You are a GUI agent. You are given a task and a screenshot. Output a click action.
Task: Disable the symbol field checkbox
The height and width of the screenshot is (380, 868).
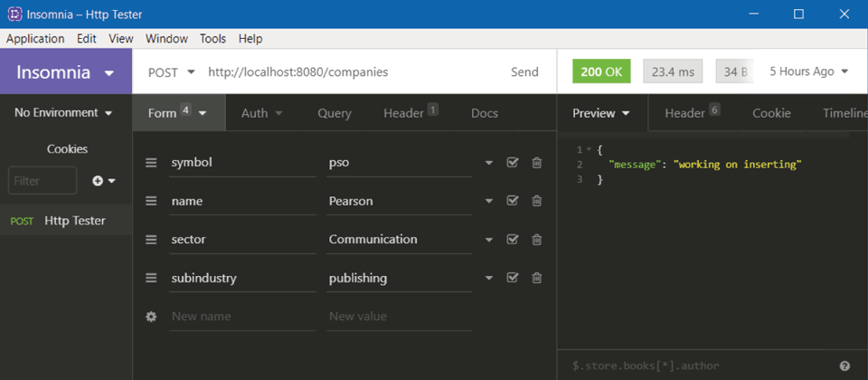pos(513,163)
